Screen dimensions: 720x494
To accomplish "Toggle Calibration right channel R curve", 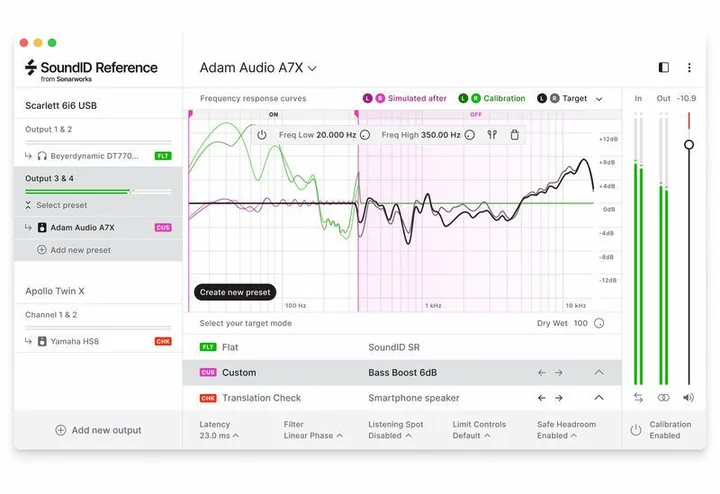I will (x=476, y=98).
